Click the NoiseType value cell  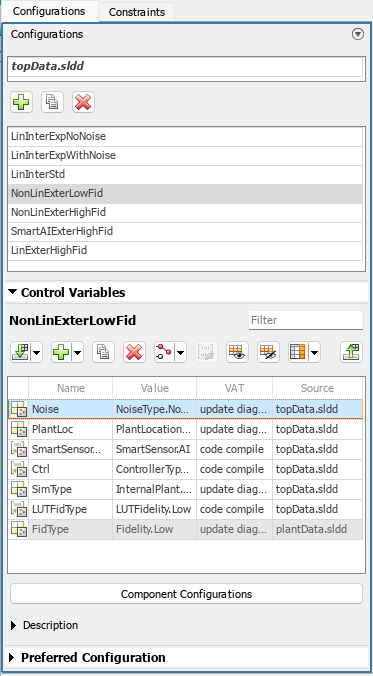pos(154,409)
